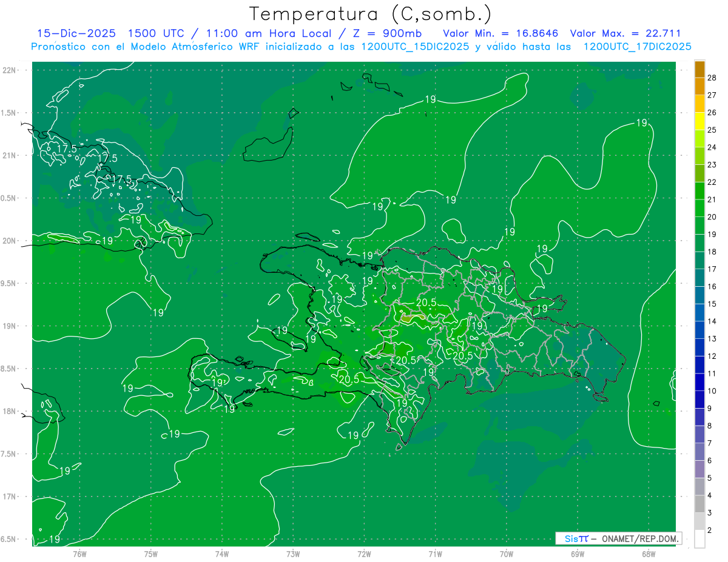Pick the white swatch below label 2
This screenshot has height=562, width=728.
tap(699, 539)
